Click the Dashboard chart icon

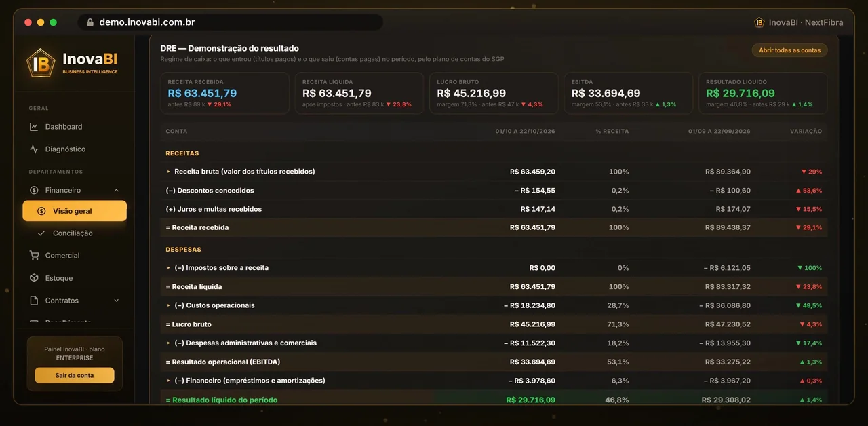pyautogui.click(x=34, y=127)
